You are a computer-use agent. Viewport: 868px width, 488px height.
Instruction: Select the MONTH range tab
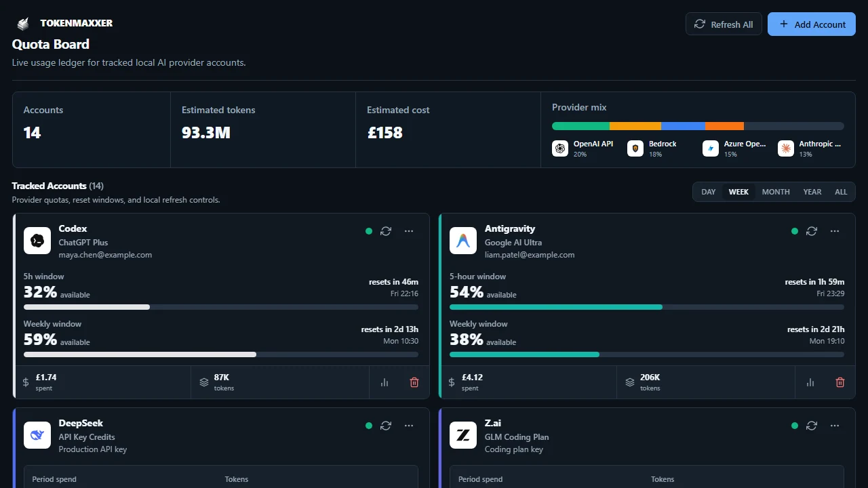[776, 192]
